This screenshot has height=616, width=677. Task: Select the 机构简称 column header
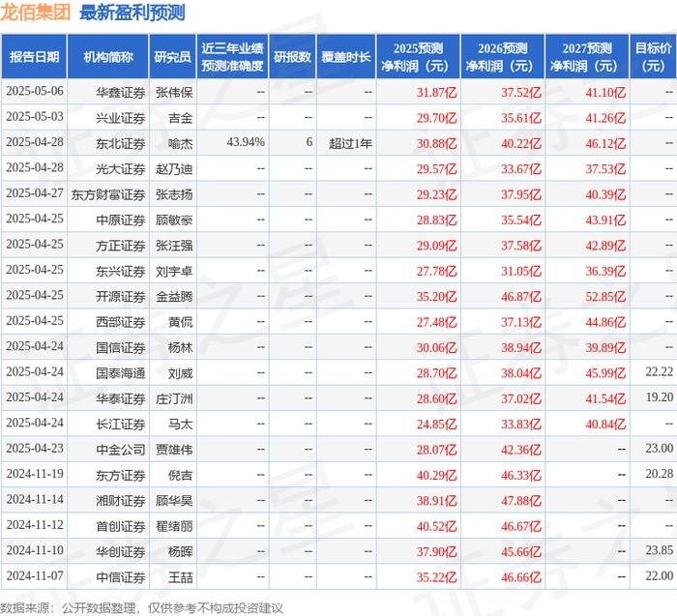[108, 56]
